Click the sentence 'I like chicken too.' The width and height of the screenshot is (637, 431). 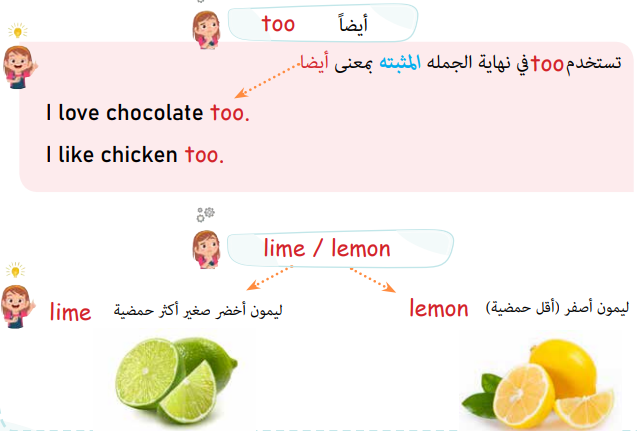tap(134, 155)
